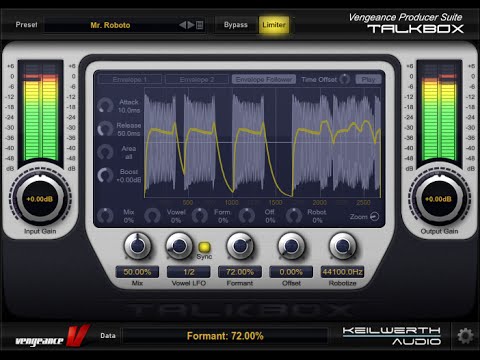Click the Attack knob
Screen dimensions: 480x360
[x=105, y=106]
